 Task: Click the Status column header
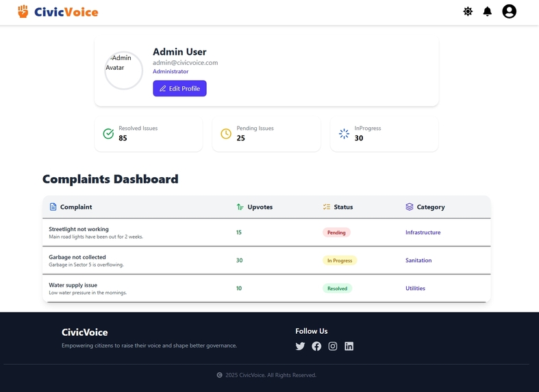click(343, 207)
